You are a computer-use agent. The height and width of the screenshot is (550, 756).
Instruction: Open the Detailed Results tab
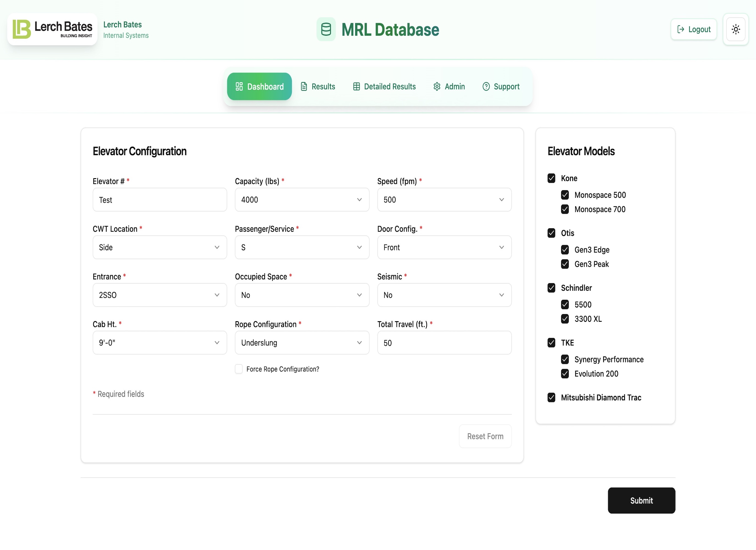(384, 87)
